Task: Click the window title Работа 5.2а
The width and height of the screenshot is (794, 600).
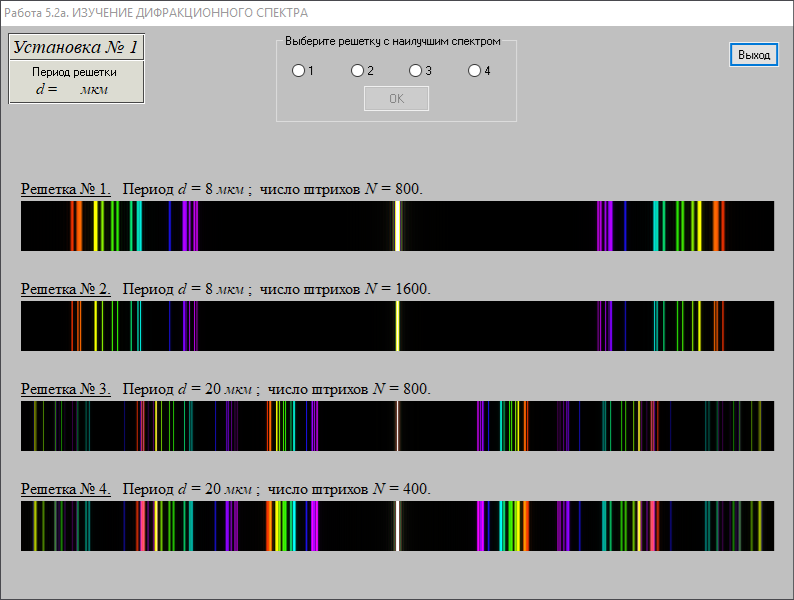Action: pos(156,13)
